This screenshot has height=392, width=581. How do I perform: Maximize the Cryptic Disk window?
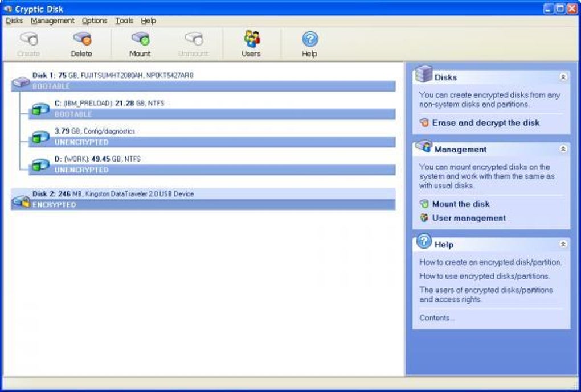click(x=560, y=9)
